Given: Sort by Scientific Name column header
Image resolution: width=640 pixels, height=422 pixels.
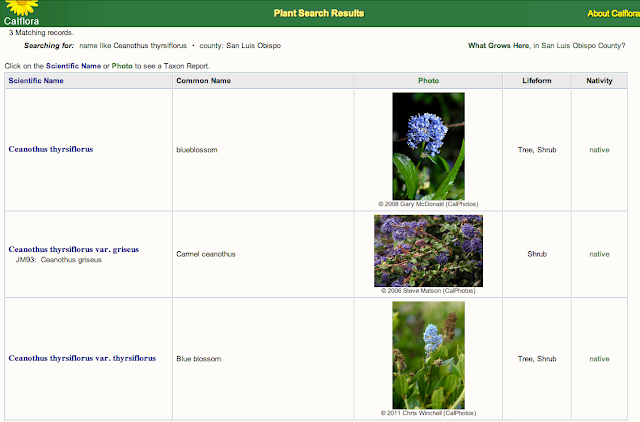Looking at the screenshot, I should [x=36, y=81].
